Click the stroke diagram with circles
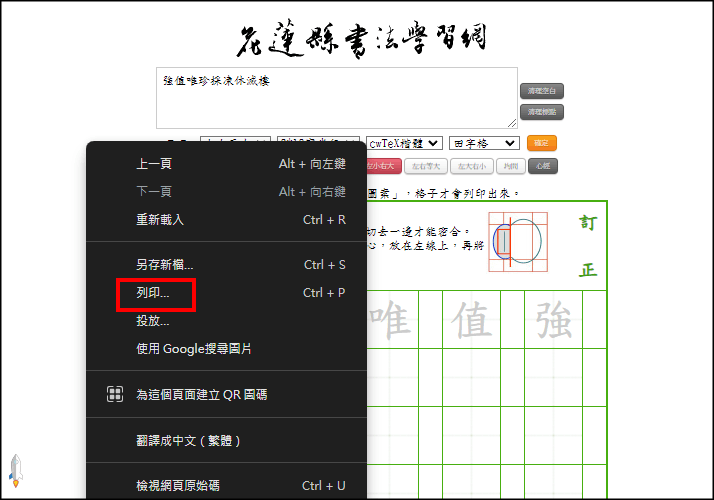Screen dimensions: 714x500 (x=518, y=242)
